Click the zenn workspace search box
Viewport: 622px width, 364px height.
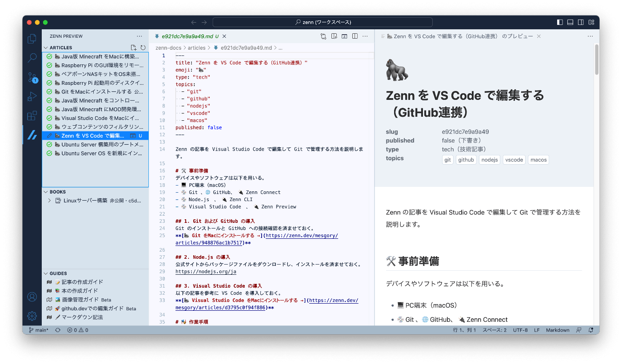tap(323, 22)
